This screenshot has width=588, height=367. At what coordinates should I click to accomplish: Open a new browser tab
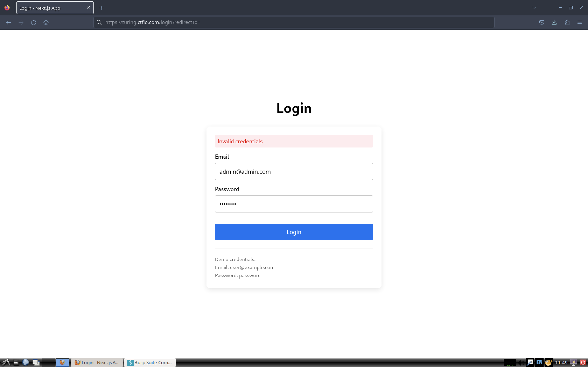[101, 8]
